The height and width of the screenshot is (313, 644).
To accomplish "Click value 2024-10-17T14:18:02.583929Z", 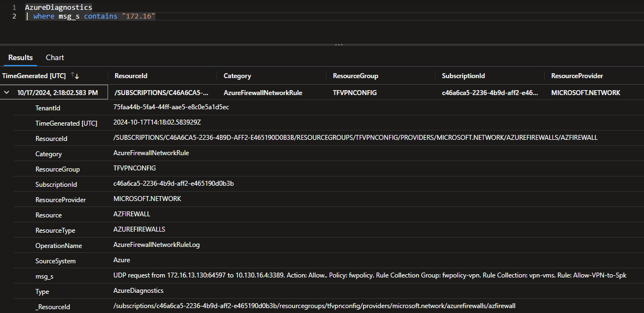I will 157,122.
